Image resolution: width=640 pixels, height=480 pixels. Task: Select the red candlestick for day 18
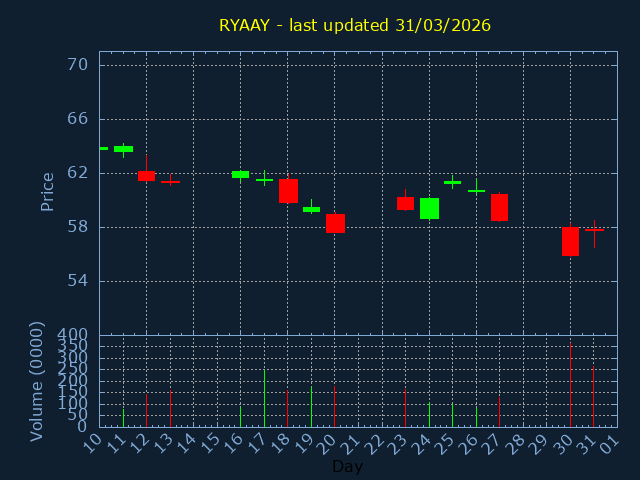(x=288, y=191)
